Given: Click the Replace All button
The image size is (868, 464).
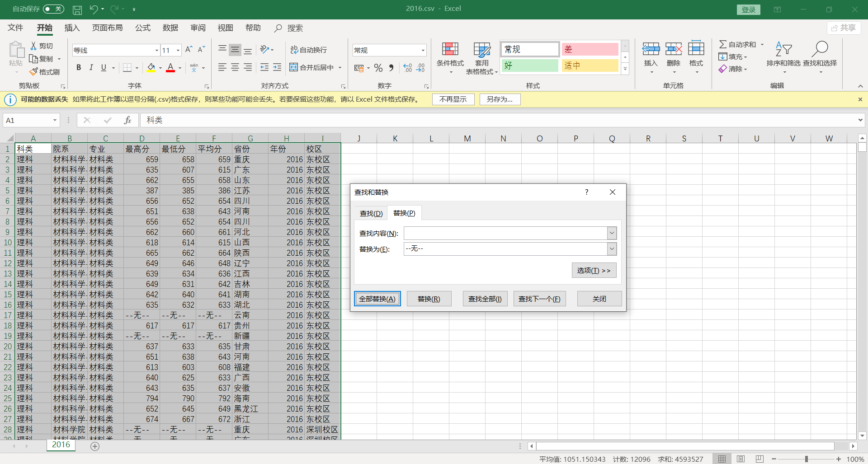Looking at the screenshot, I should pos(377,299).
